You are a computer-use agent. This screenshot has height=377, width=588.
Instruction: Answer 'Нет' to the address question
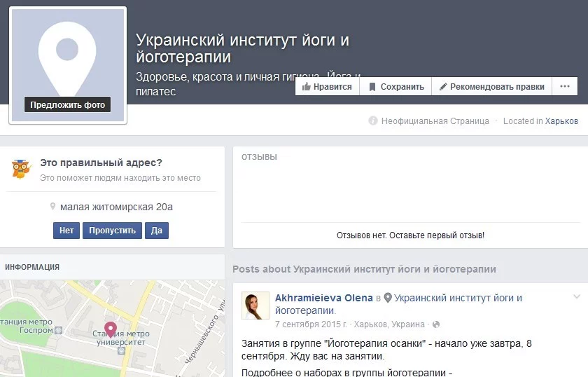pyautogui.click(x=66, y=230)
